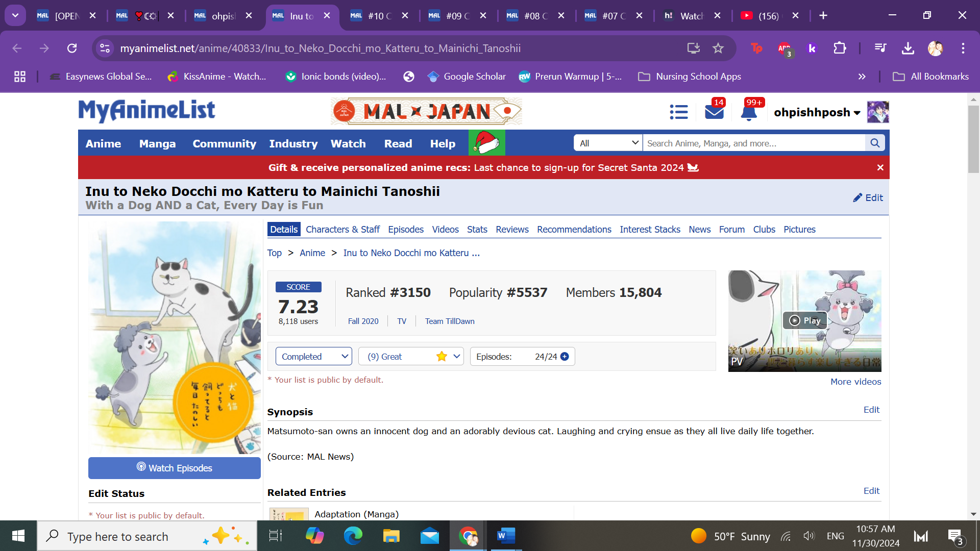This screenshot has width=980, height=551.
Task: Increment episodes with the plus icon
Action: coord(565,357)
